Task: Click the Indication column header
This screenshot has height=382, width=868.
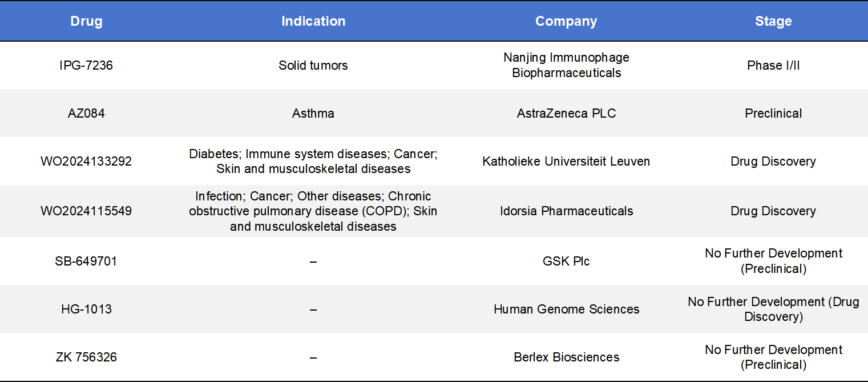Action: [313, 21]
